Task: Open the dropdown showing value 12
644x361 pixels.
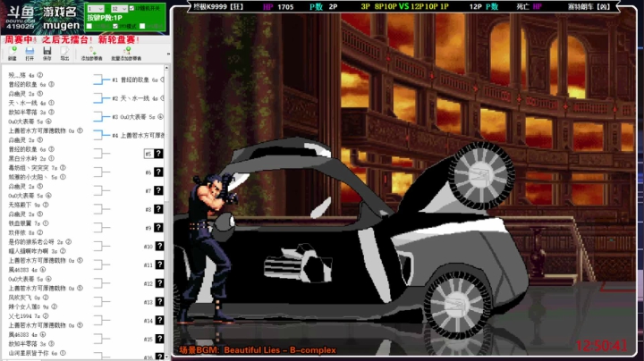Action: [x=119, y=9]
